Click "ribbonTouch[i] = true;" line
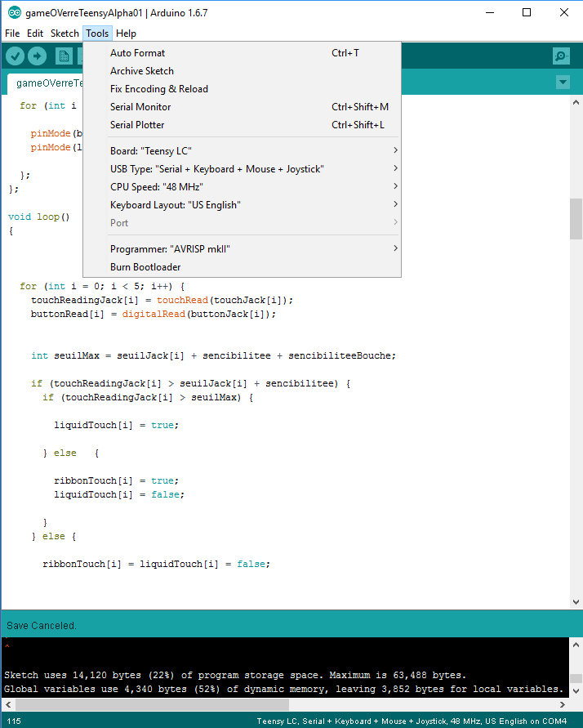 (x=117, y=480)
